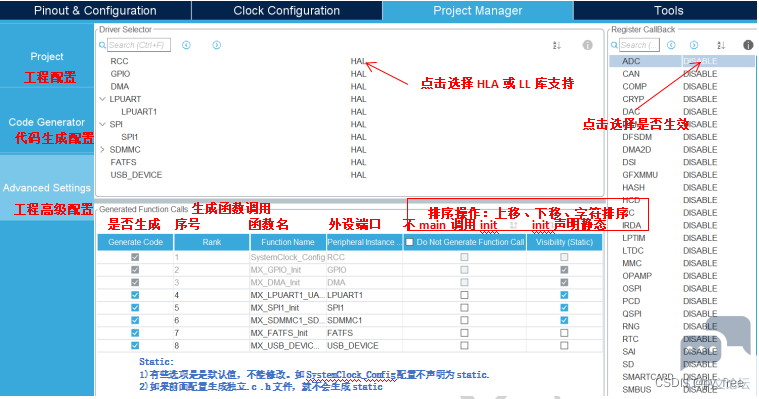The image size is (759, 399).
Task: Open the ADC callback DISABLE dropdown
Action: click(700, 61)
